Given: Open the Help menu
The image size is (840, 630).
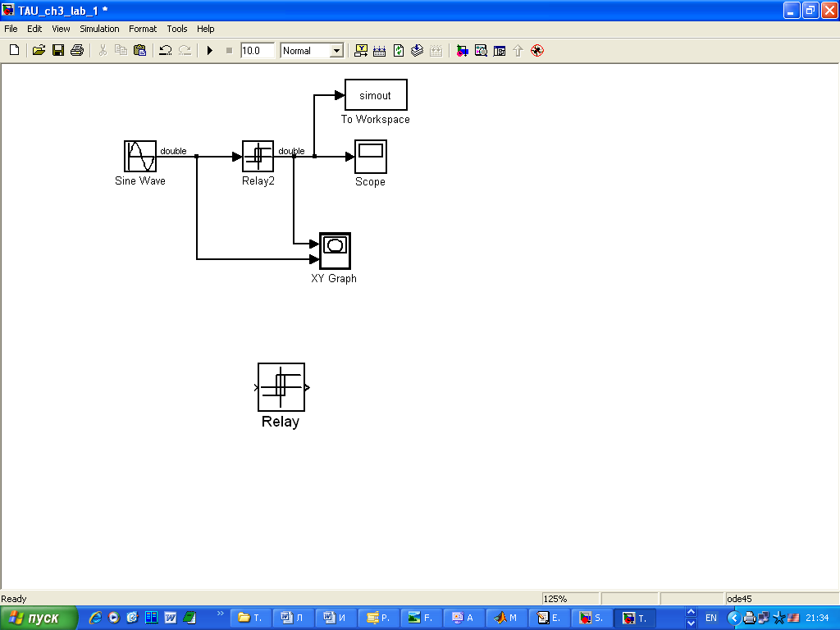Looking at the screenshot, I should (205, 29).
